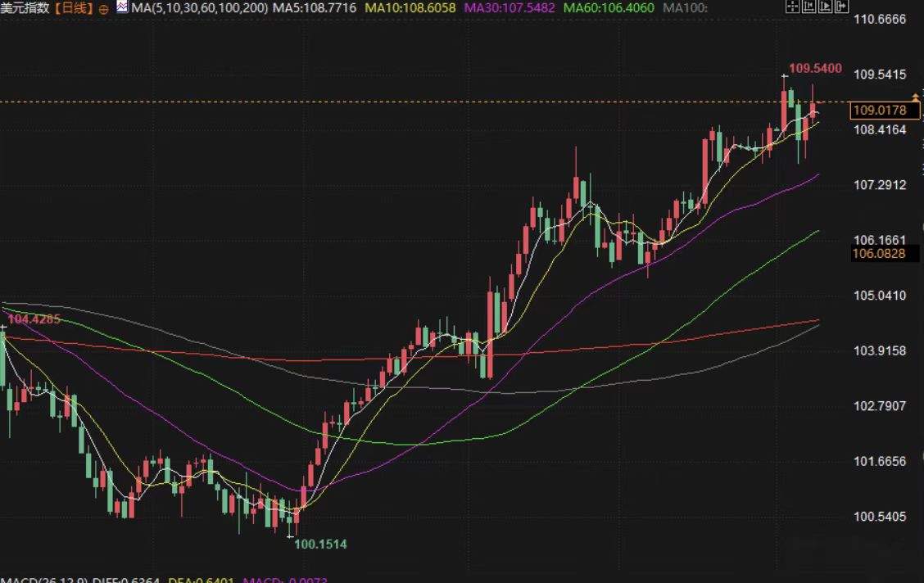The width and height of the screenshot is (924, 583).
Task: Click the 104.4285 price marker label
Action: coord(34,319)
